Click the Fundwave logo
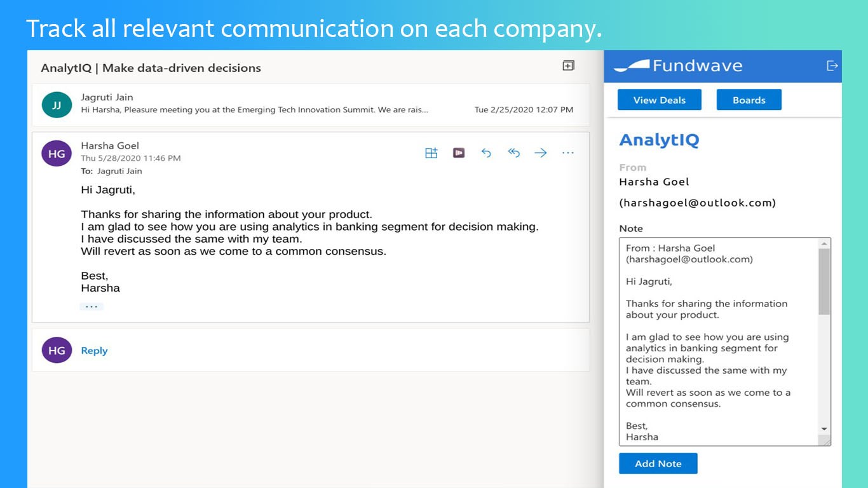 [x=678, y=66]
